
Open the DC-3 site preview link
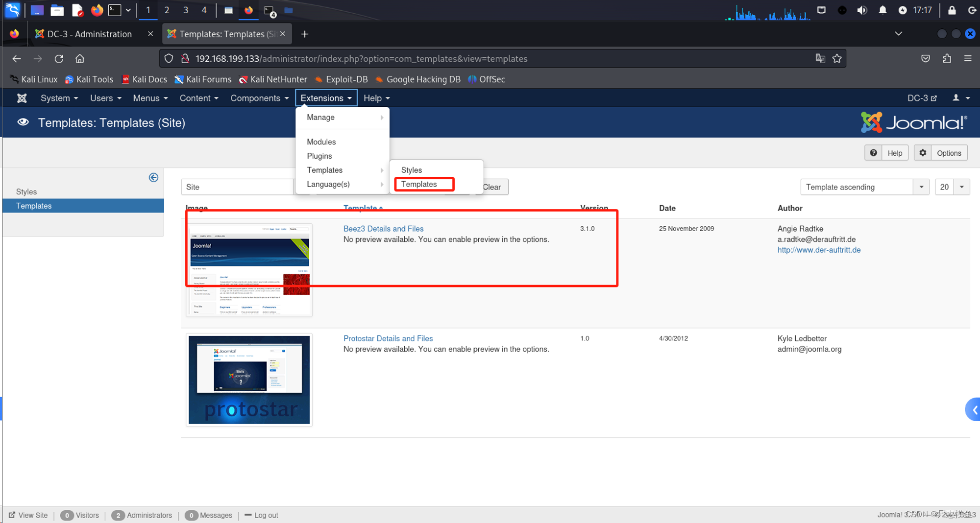click(922, 98)
